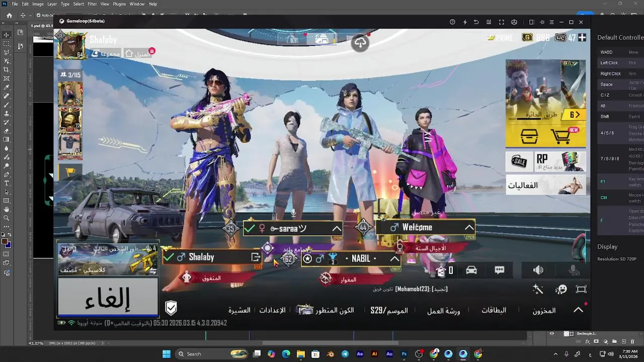Image resolution: width=644 pixels, height=362 pixels.
Task: Click Photoshop foreground color swatch
Action: coord(5,242)
